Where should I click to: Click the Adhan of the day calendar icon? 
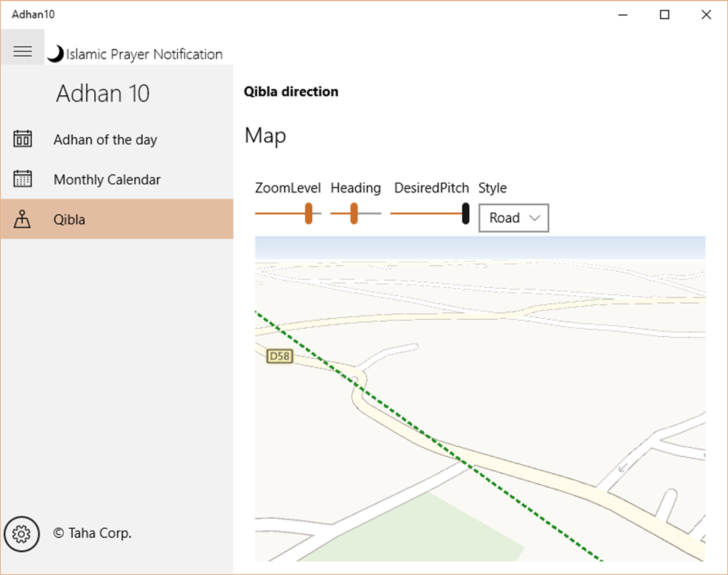[x=23, y=139]
